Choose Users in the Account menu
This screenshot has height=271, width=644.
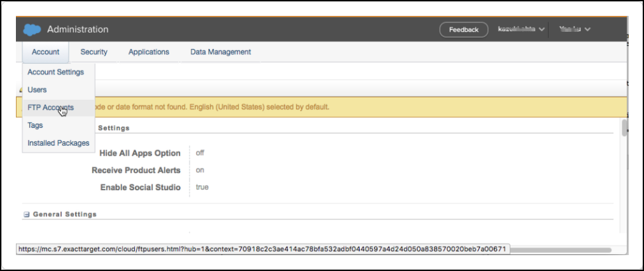point(37,90)
